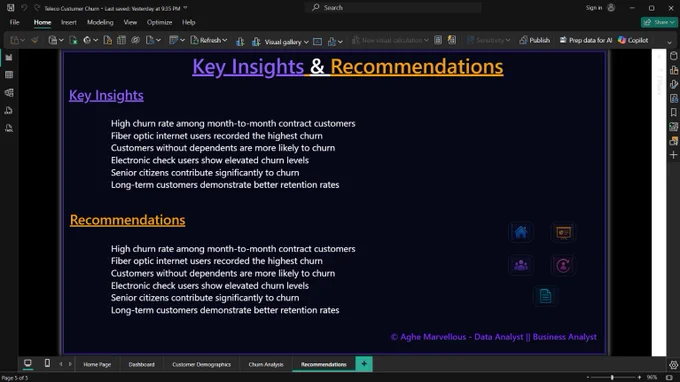Switch to Model view in left sidebar

click(x=9, y=93)
